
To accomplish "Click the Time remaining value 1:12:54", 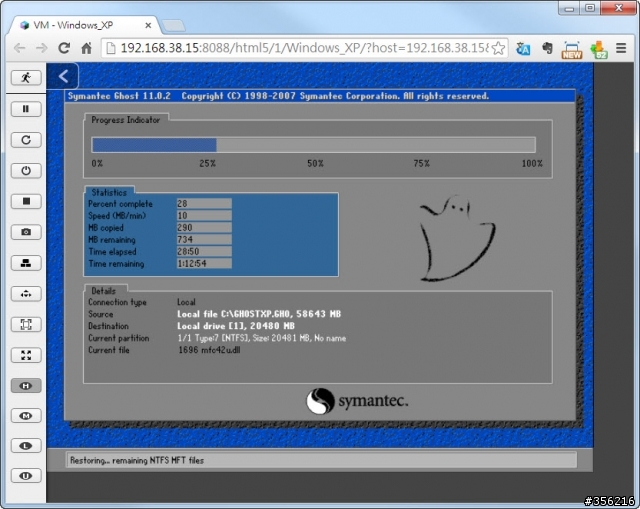I will pyautogui.click(x=204, y=264).
